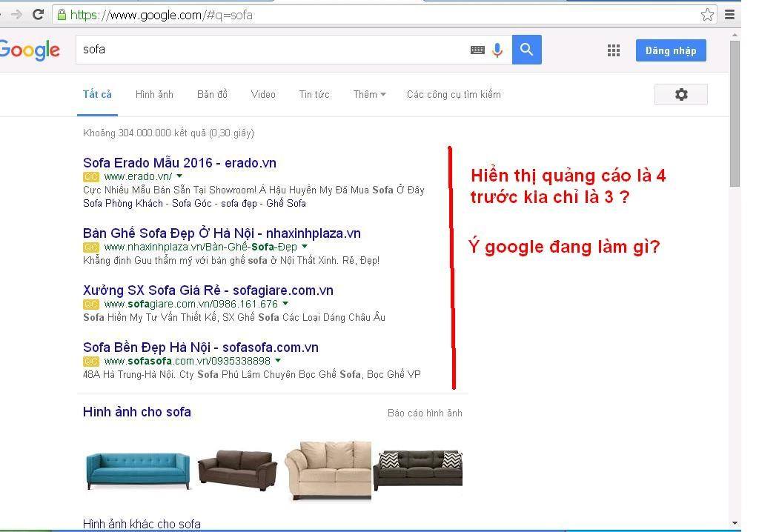
Task: Open the Google apps grid
Action: click(613, 50)
